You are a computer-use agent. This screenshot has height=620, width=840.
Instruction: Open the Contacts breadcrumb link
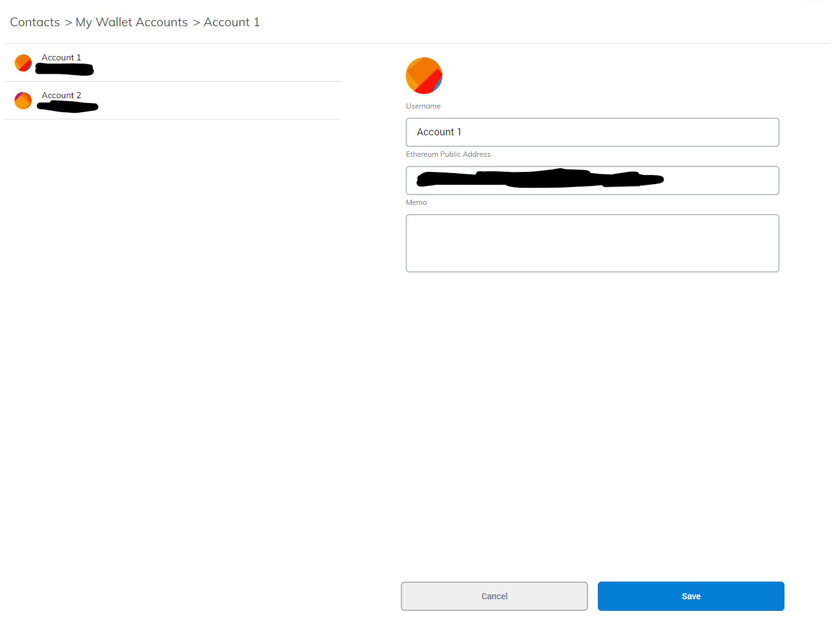click(35, 22)
